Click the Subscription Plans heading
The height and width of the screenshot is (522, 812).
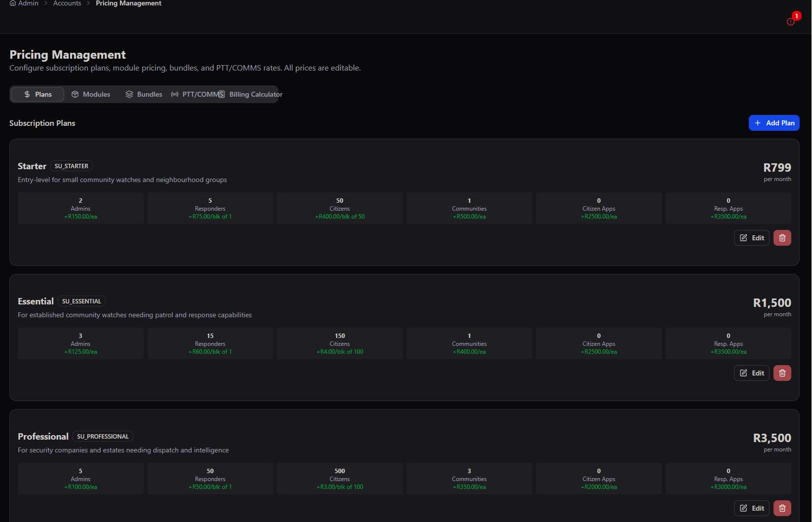coord(42,123)
